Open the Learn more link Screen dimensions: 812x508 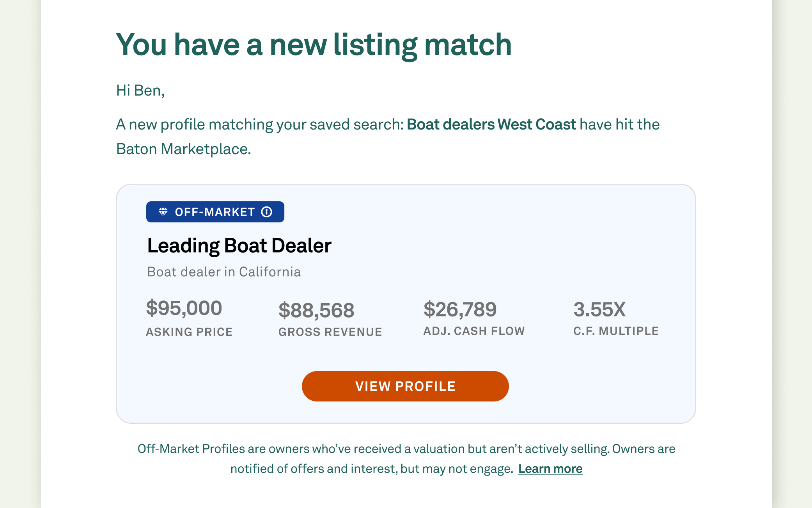tap(550, 469)
